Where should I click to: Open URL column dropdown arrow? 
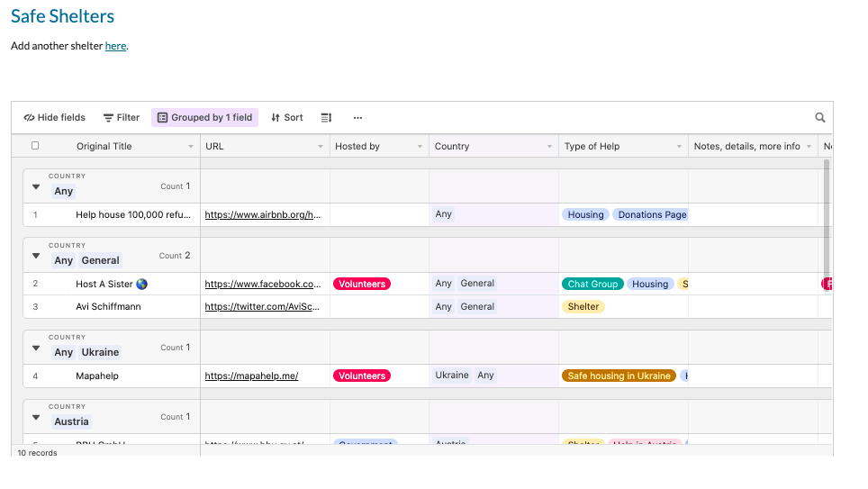[320, 147]
